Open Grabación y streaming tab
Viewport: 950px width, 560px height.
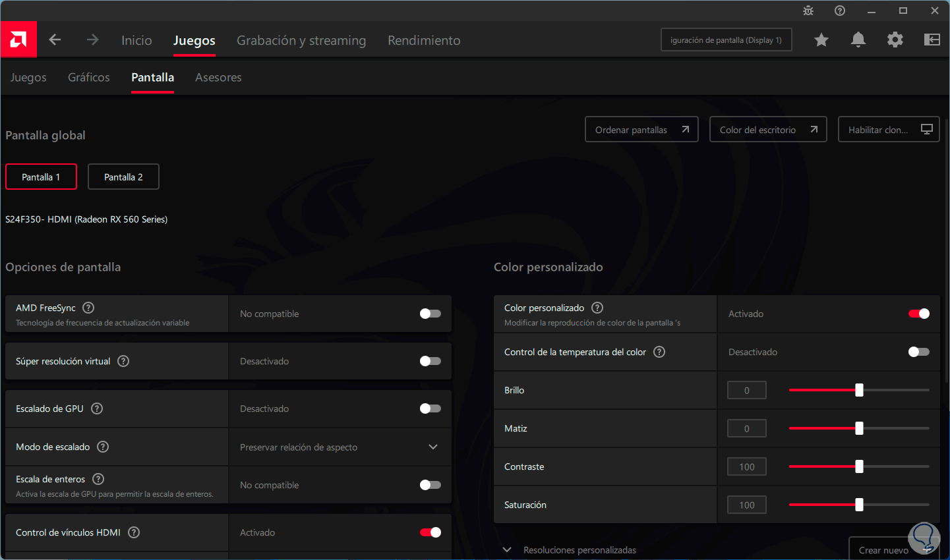[301, 40]
